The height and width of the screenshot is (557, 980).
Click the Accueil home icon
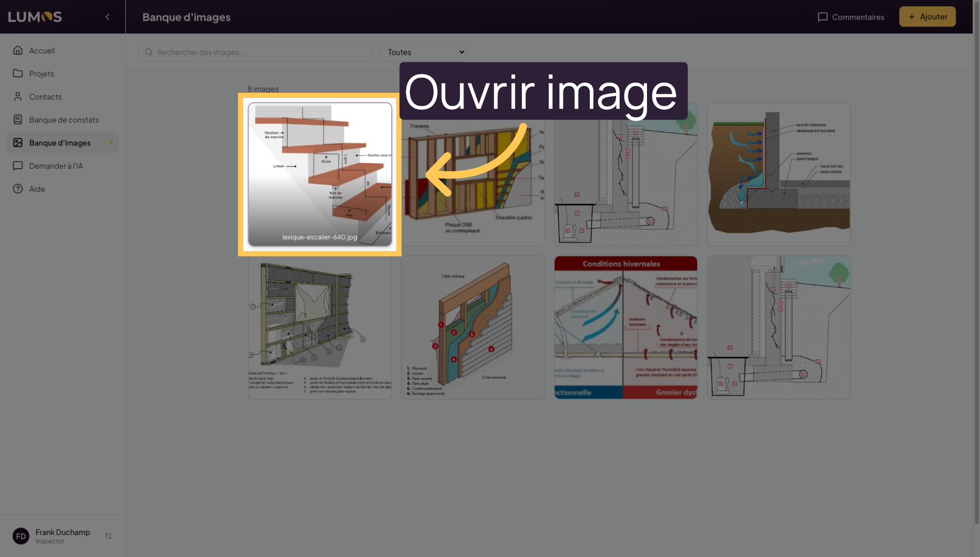click(18, 51)
